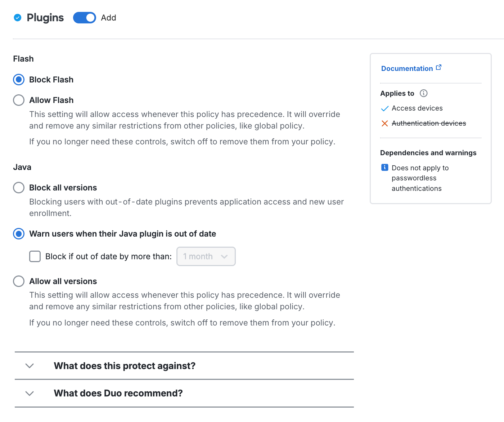This screenshot has height=422, width=504.
Task: Select Allow all versions for Java
Action: click(x=18, y=281)
